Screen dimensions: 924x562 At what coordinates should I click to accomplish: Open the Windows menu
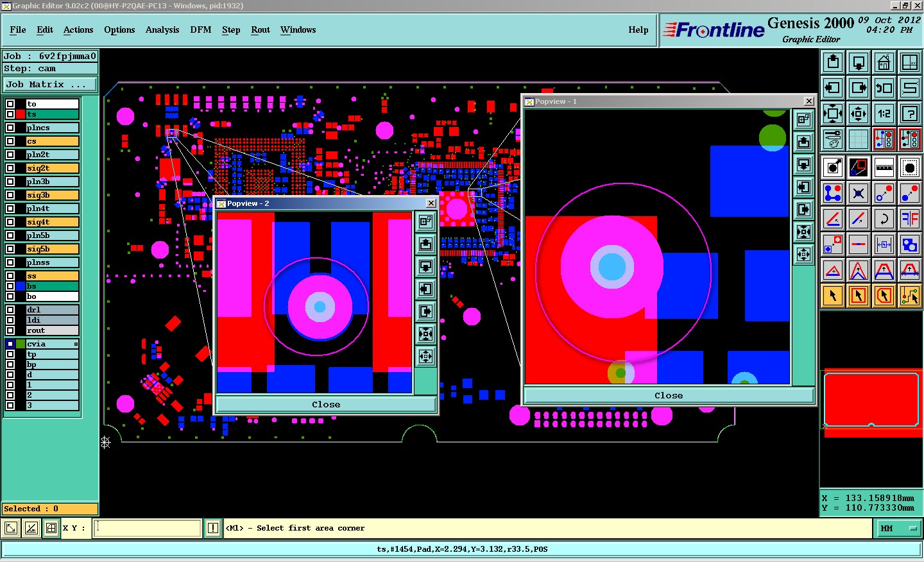coord(298,30)
